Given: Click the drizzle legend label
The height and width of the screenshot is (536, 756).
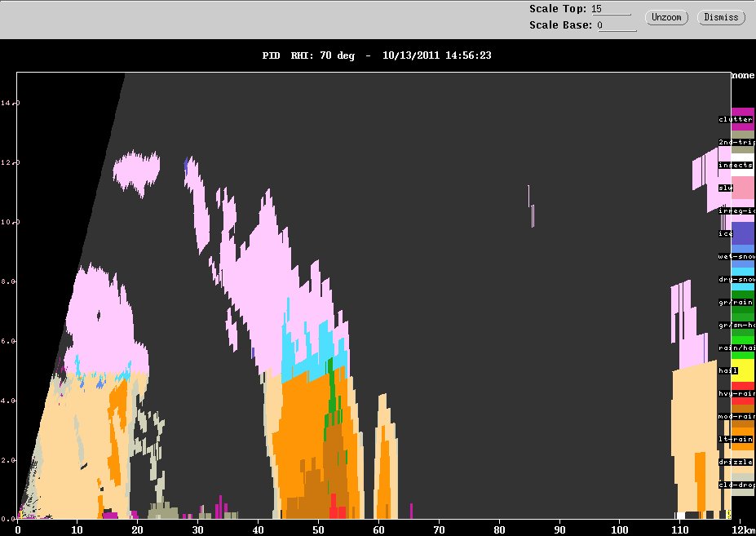Looking at the screenshot, I should [736, 463].
